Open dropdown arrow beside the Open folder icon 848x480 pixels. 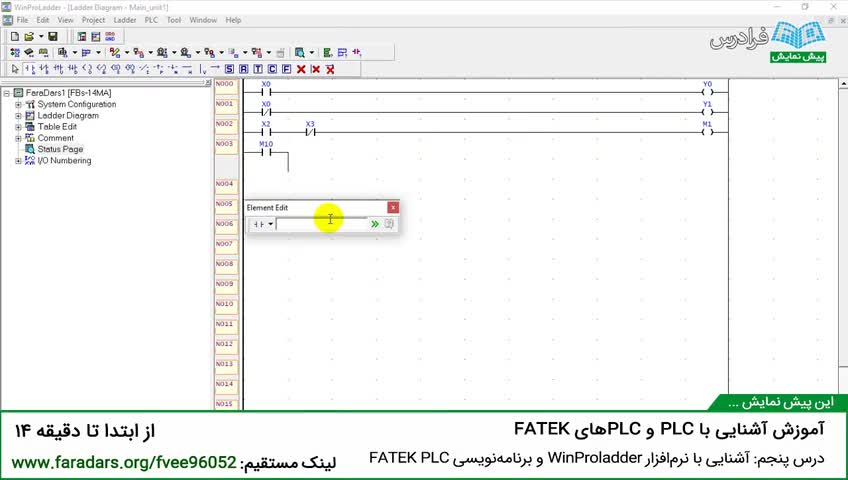point(41,37)
